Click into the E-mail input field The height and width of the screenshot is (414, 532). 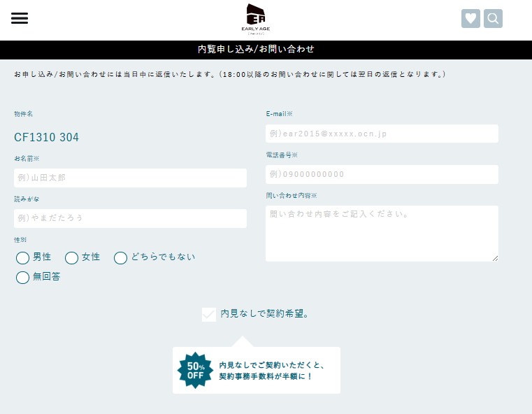(382, 134)
